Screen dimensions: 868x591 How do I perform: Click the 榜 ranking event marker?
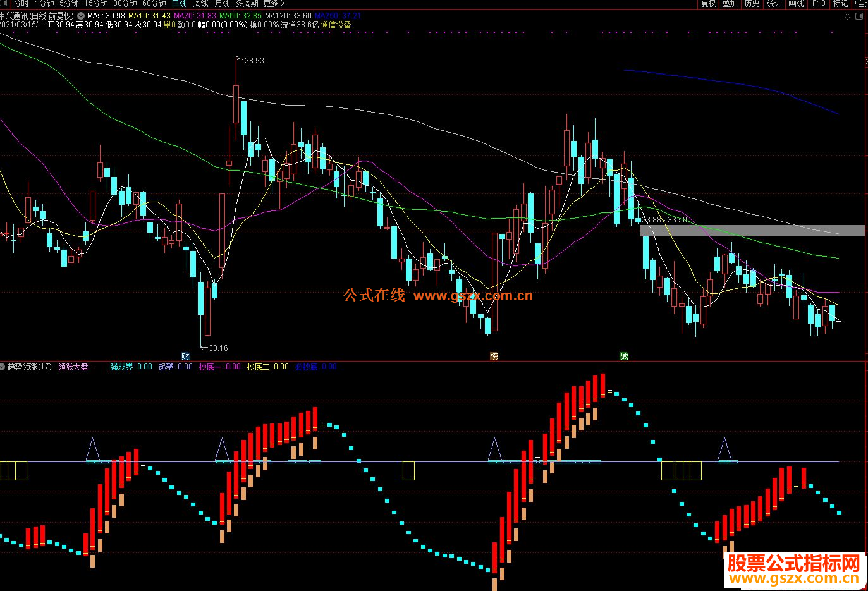494,356
